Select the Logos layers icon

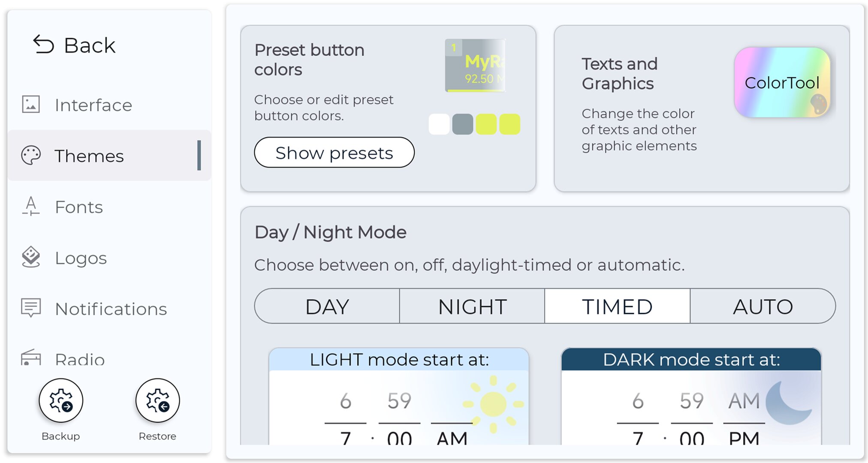[x=31, y=257]
